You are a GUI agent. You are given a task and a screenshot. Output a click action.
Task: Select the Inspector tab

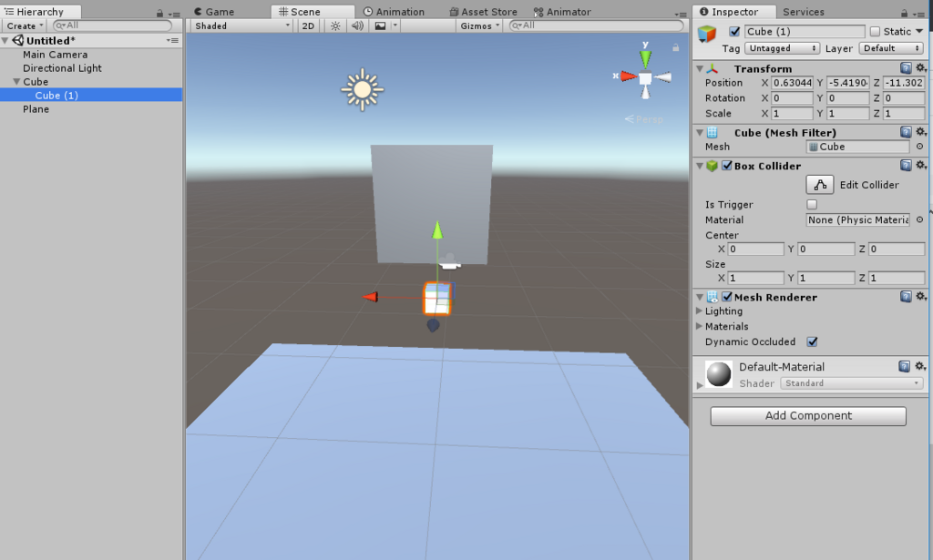(x=734, y=11)
